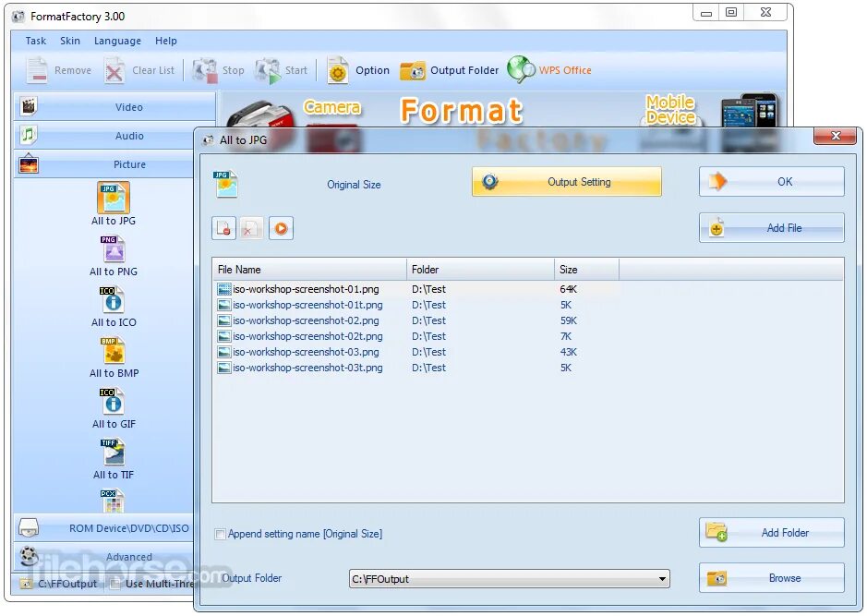Enable Use Multi-Thread option
The image size is (867, 616).
[x=117, y=584]
